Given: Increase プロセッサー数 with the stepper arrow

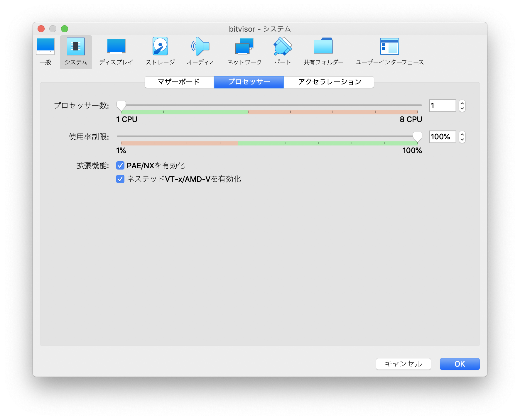Looking at the screenshot, I should [x=462, y=103].
